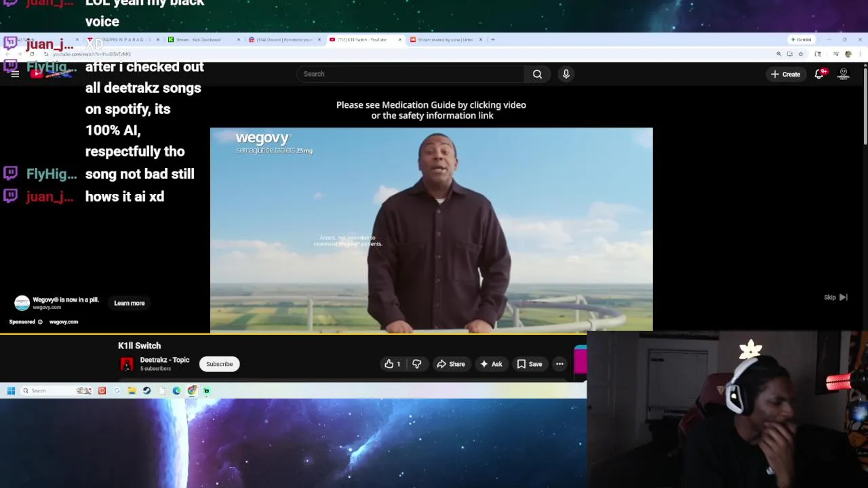Open the wegovy.com sponsored link
The height and width of the screenshot is (488, 868).
point(64,322)
